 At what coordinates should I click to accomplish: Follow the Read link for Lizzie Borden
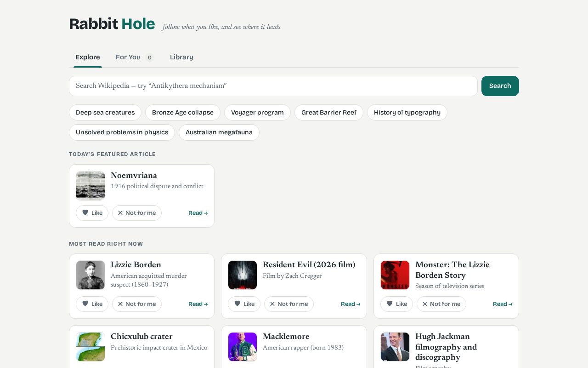click(x=198, y=304)
